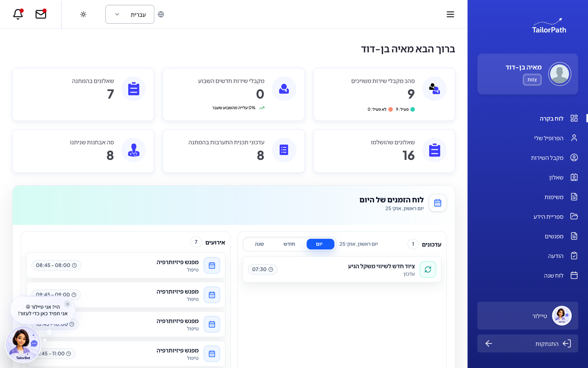Click the מאיה בן-דוד profile avatar
This screenshot has width=588, height=368.
point(560,74)
